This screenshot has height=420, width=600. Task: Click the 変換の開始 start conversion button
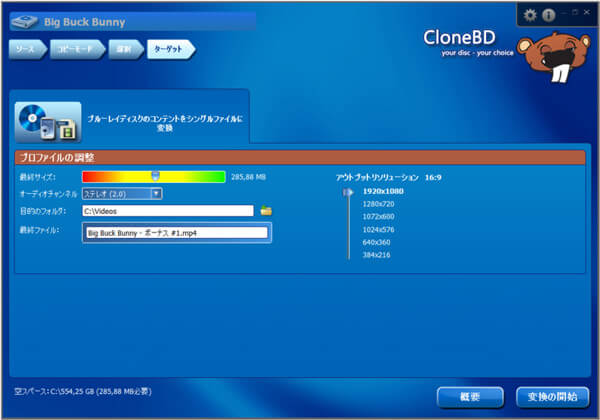(x=553, y=397)
